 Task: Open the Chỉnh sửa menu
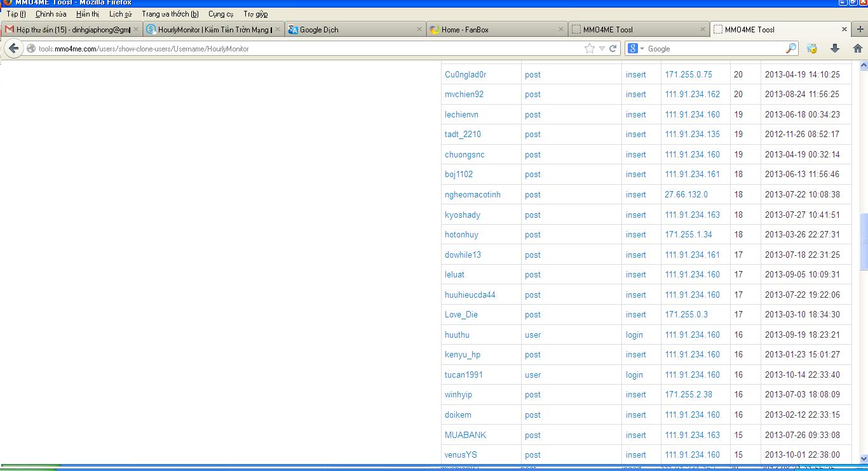[51, 13]
